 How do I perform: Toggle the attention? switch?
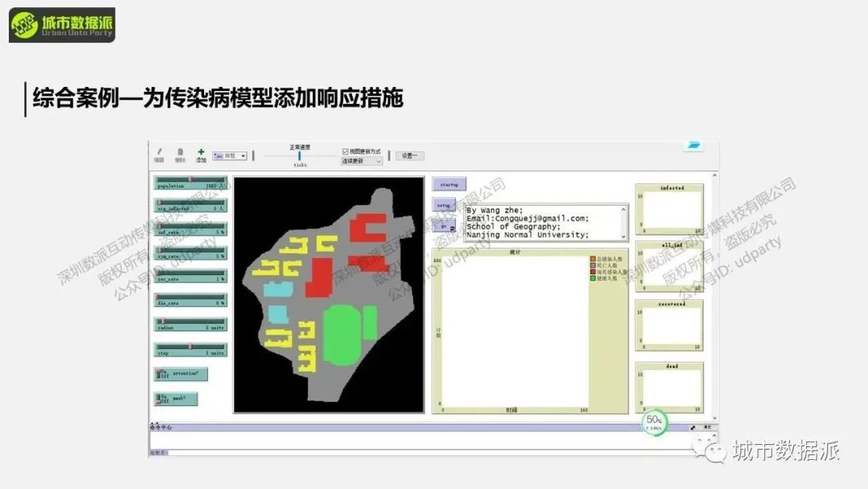pyautogui.click(x=181, y=374)
